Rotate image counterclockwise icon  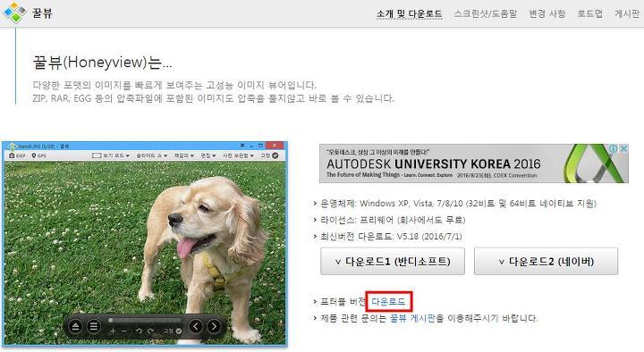coord(139,331)
